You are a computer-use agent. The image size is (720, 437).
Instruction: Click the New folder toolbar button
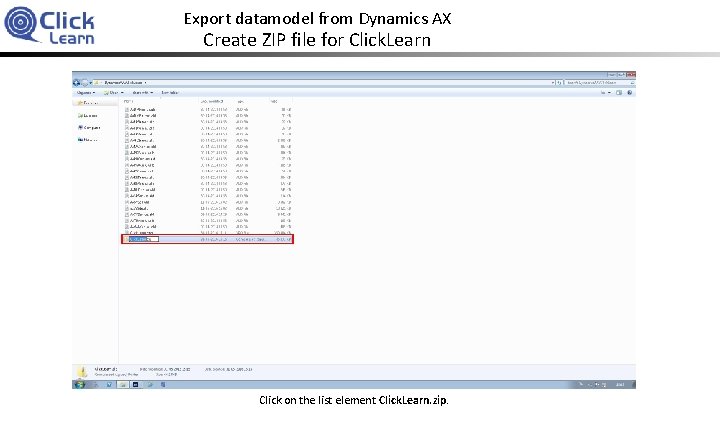[169, 93]
